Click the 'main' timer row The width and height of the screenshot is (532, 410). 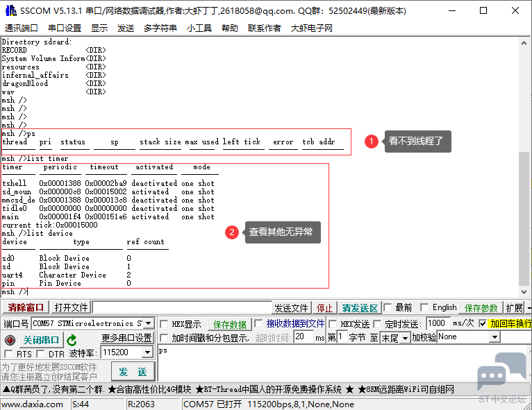point(108,217)
